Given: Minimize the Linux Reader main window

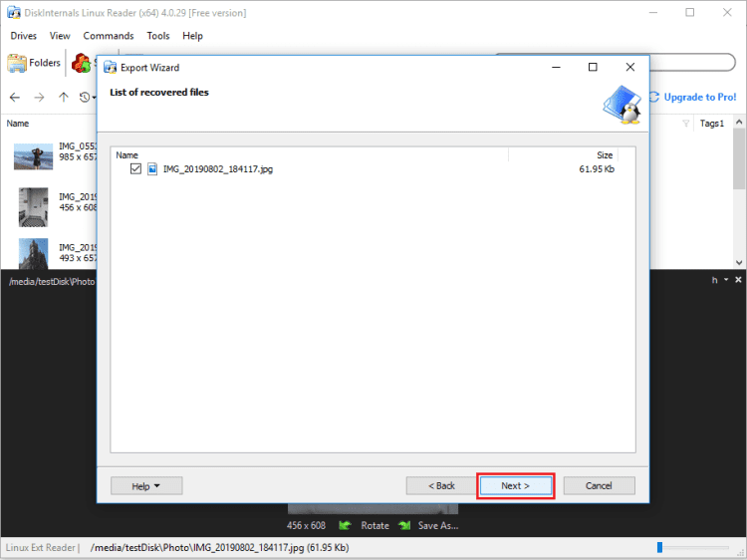Looking at the screenshot, I should pos(653,12).
